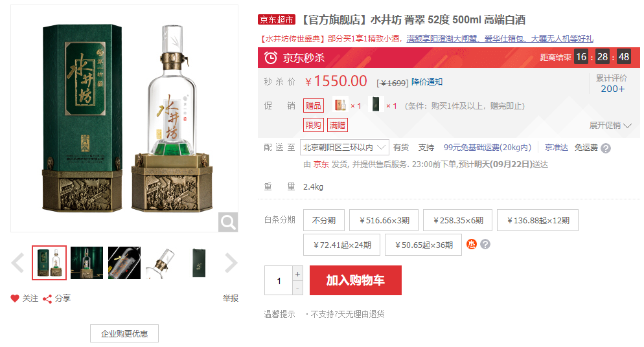Select the ¥516.66×3期 installment option
Image resolution: width=644 pixels, height=347 pixels.
tap(384, 220)
